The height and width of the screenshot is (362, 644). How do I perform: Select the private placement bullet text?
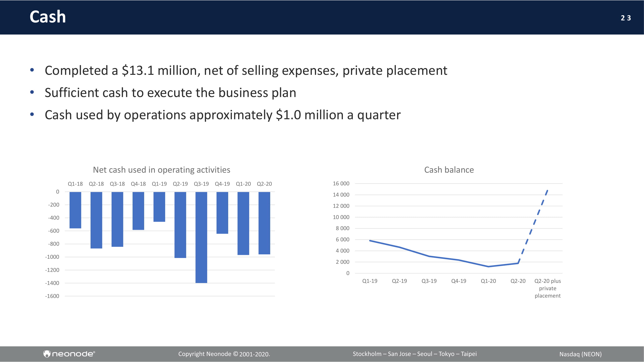point(246,70)
